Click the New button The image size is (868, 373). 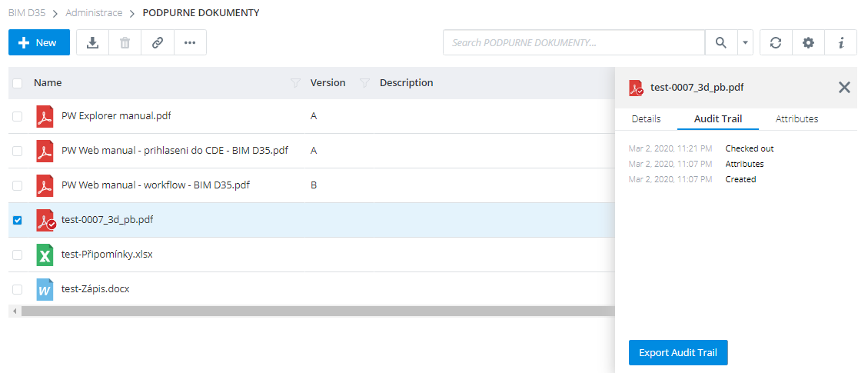(x=39, y=43)
